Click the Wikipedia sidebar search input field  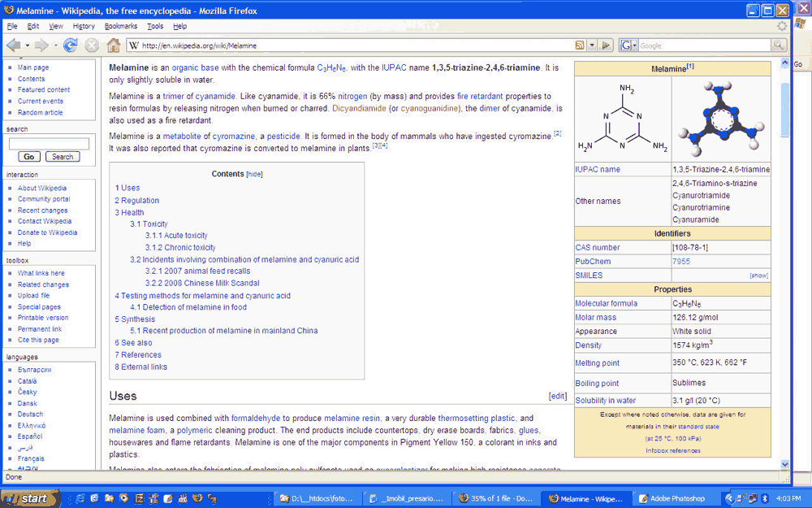[x=49, y=143]
